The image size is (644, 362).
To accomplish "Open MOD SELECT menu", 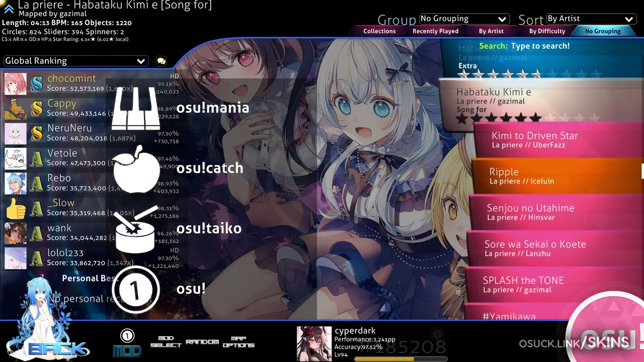I will (x=166, y=342).
